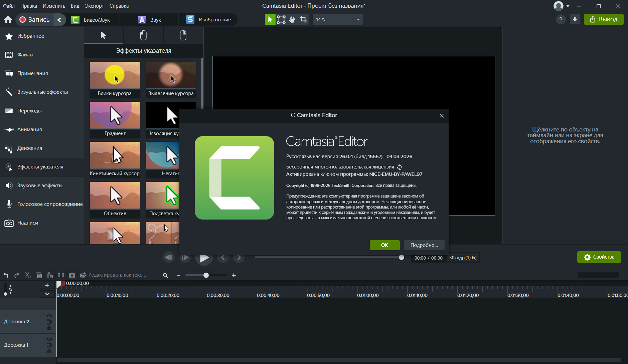Click the Подробно... button
The image size is (628, 364).
pos(424,245)
